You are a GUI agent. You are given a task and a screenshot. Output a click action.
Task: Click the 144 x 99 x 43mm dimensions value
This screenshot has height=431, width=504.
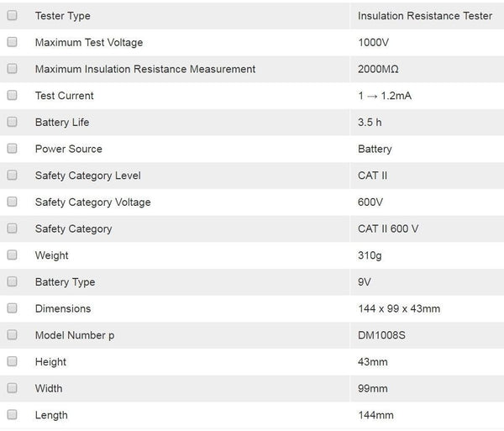point(398,308)
